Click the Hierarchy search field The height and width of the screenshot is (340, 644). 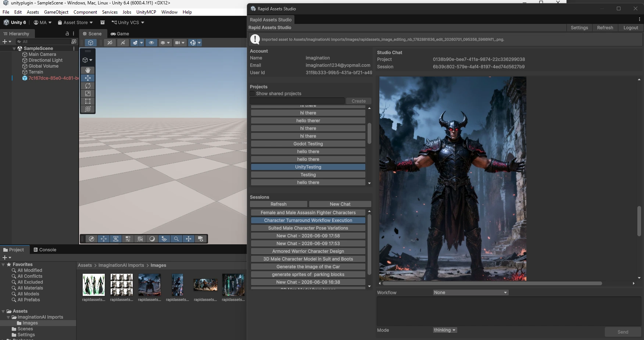[43, 42]
